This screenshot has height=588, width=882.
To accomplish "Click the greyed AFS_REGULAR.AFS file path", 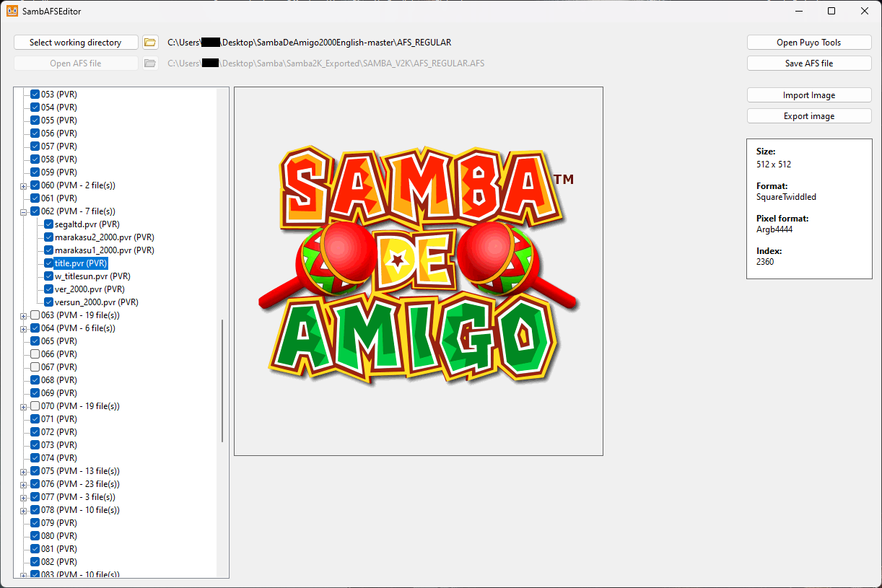I will (x=326, y=63).
